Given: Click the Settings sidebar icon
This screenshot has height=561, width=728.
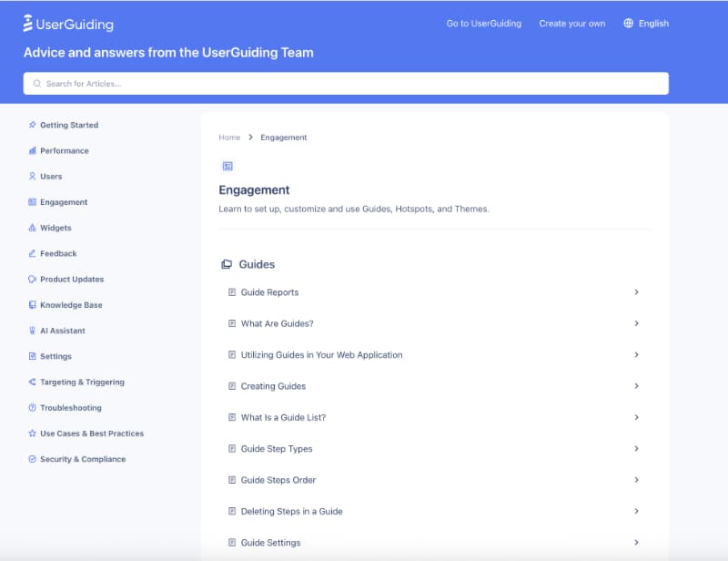Looking at the screenshot, I should click(32, 356).
